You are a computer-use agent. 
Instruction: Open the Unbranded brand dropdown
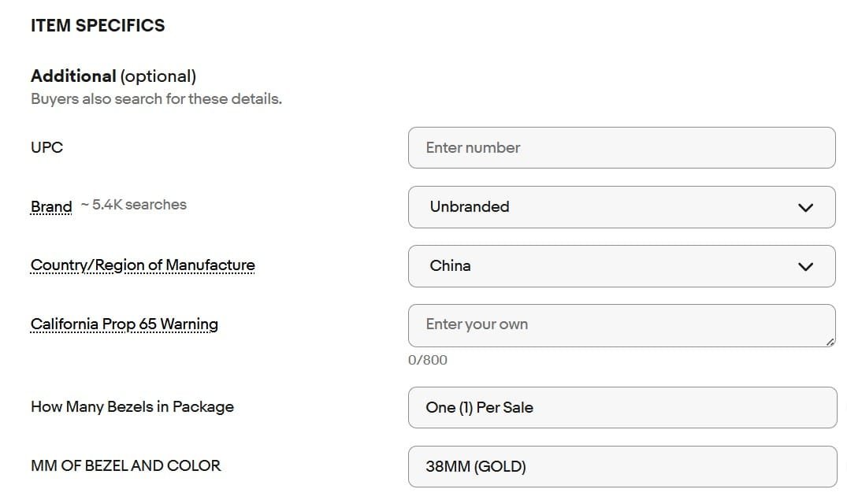(621, 207)
